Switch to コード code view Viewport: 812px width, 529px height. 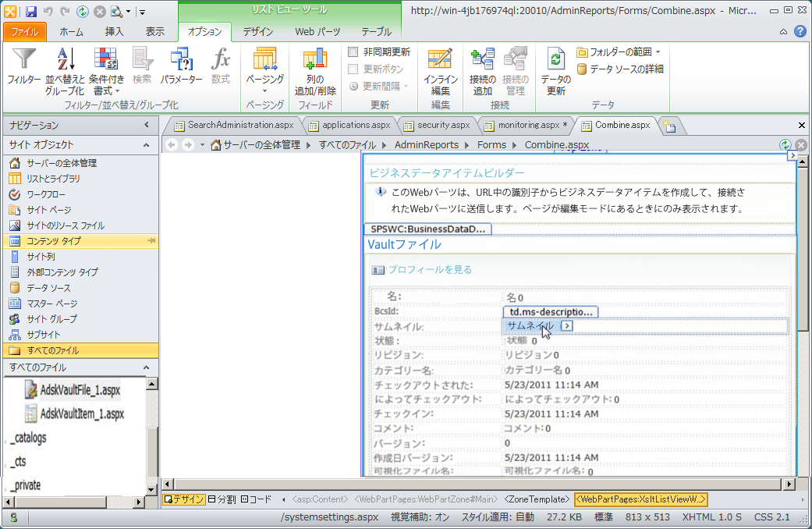pyautogui.click(x=256, y=499)
